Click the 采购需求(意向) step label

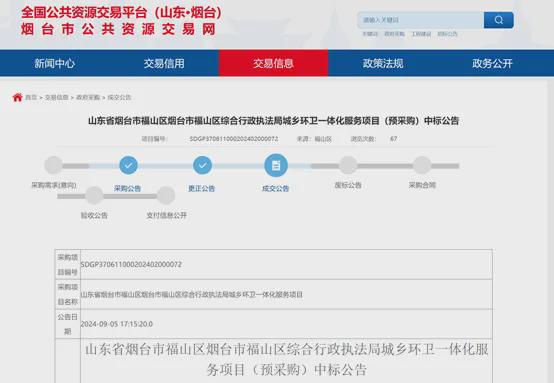tap(54, 185)
